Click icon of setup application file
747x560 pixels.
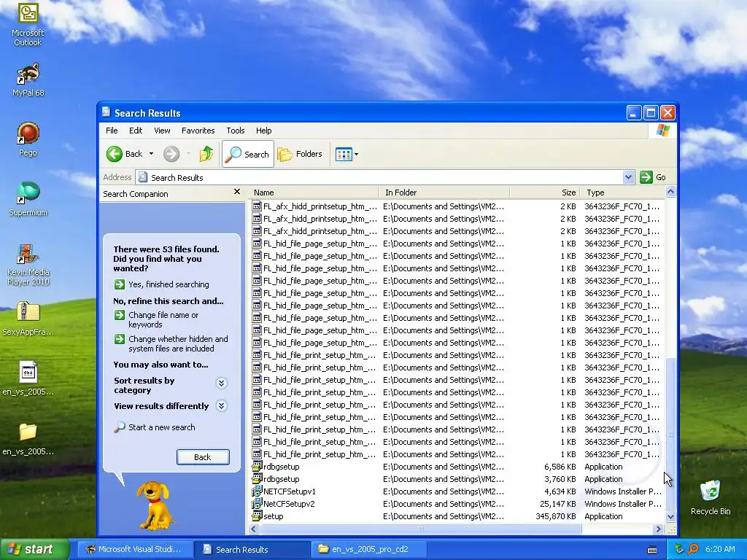[x=257, y=516]
